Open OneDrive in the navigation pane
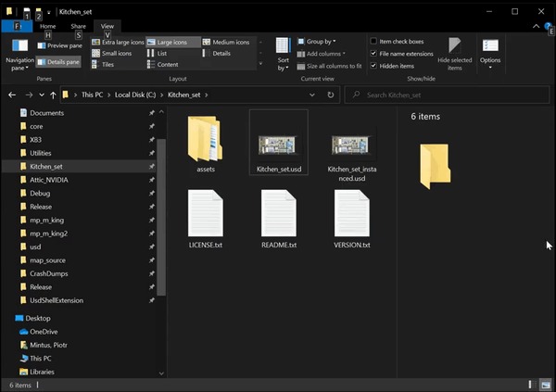This screenshot has width=556, height=392. tap(44, 332)
